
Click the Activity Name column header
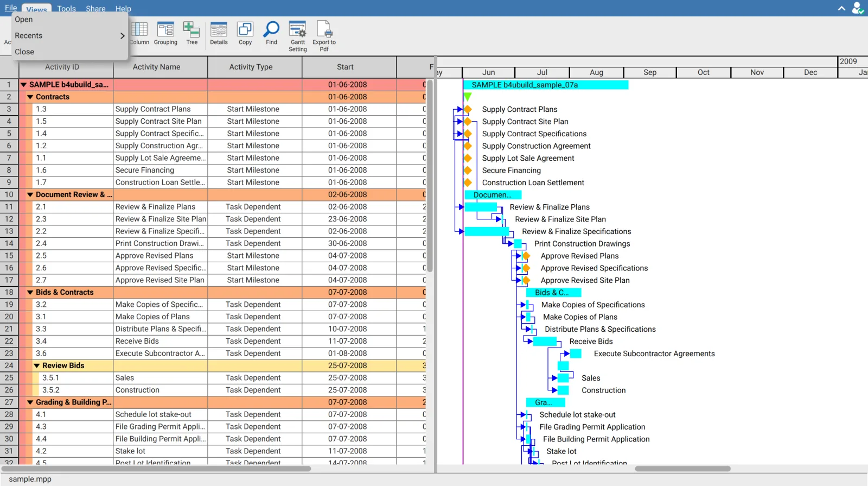pos(160,67)
